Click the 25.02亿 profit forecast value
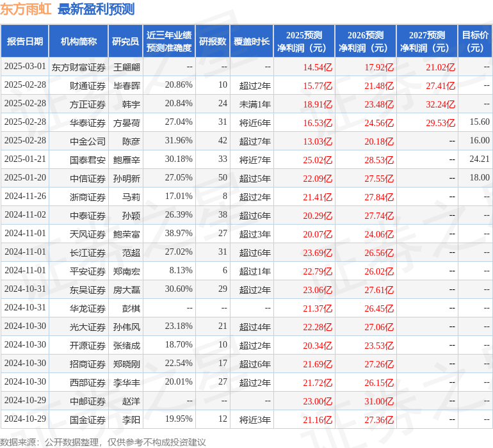Image resolution: width=493 pixels, height=448 pixels. pos(318,159)
